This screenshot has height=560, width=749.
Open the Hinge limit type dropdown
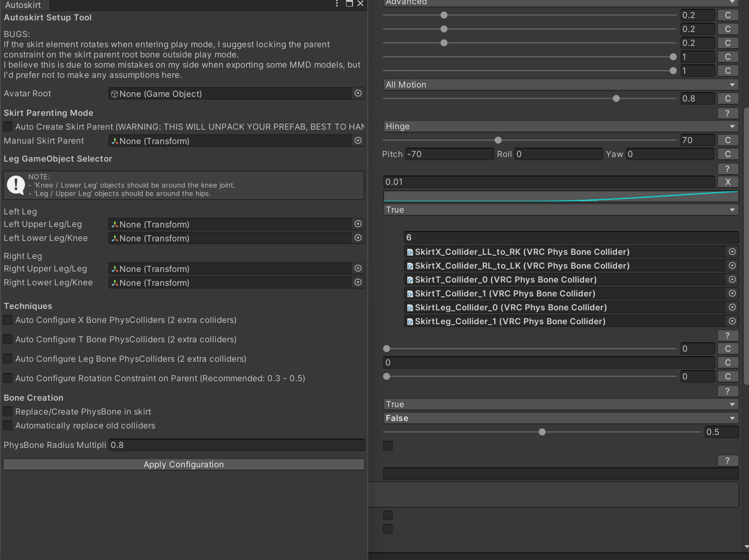click(x=560, y=126)
